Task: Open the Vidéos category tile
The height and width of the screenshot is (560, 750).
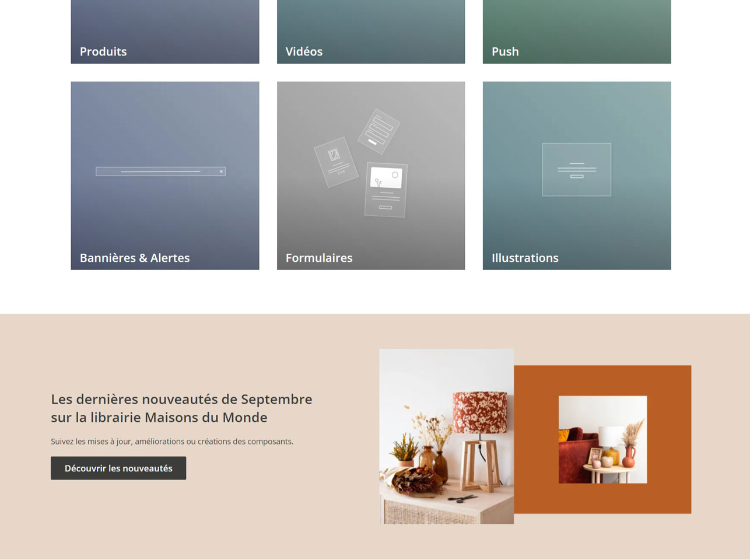Action: coord(370,32)
